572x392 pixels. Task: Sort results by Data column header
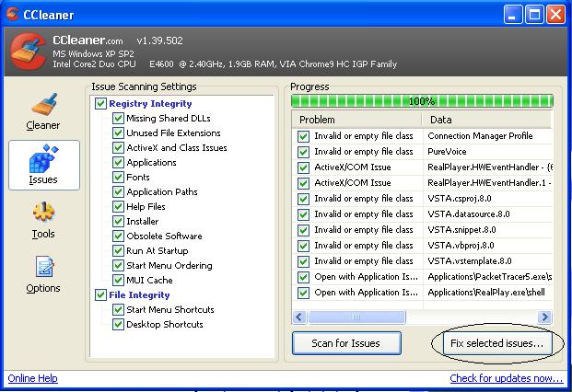pos(486,120)
